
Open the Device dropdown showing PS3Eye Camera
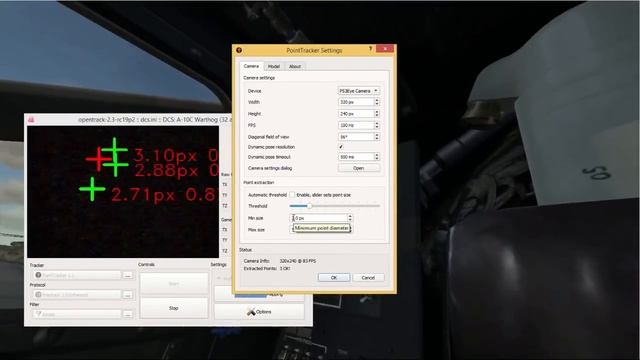pyautogui.click(x=358, y=91)
